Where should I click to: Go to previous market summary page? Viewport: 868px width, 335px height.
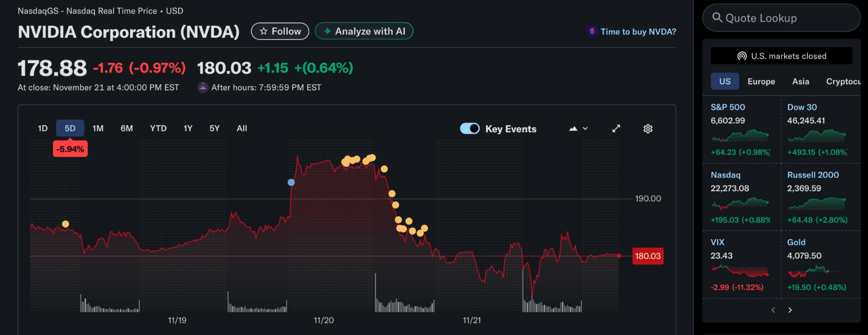(x=773, y=310)
